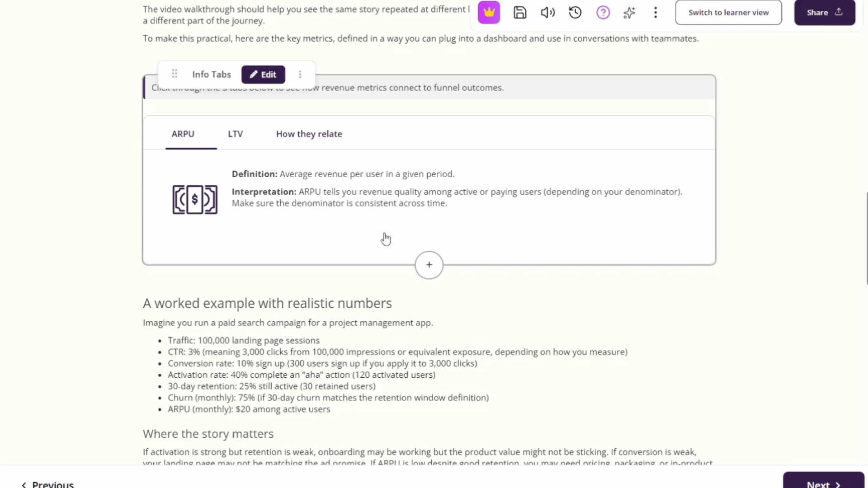Open the help question mark icon
The image size is (868, 488).
(x=603, y=12)
